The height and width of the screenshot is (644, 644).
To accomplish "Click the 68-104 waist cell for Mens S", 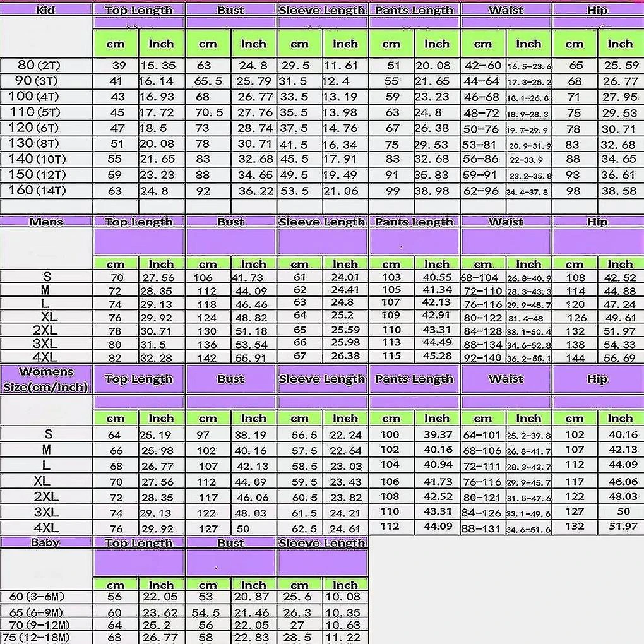I will (482, 278).
